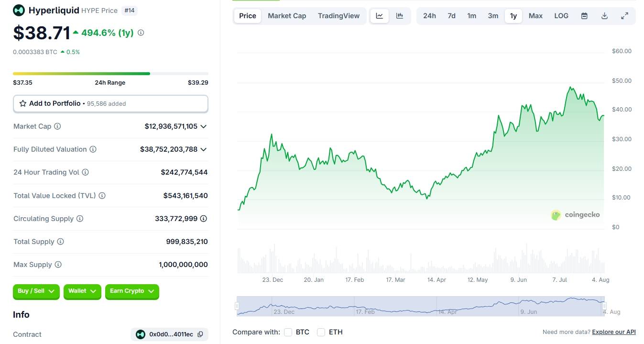644x344 pixels.
Task: Select 7d time range
Action: tap(451, 16)
